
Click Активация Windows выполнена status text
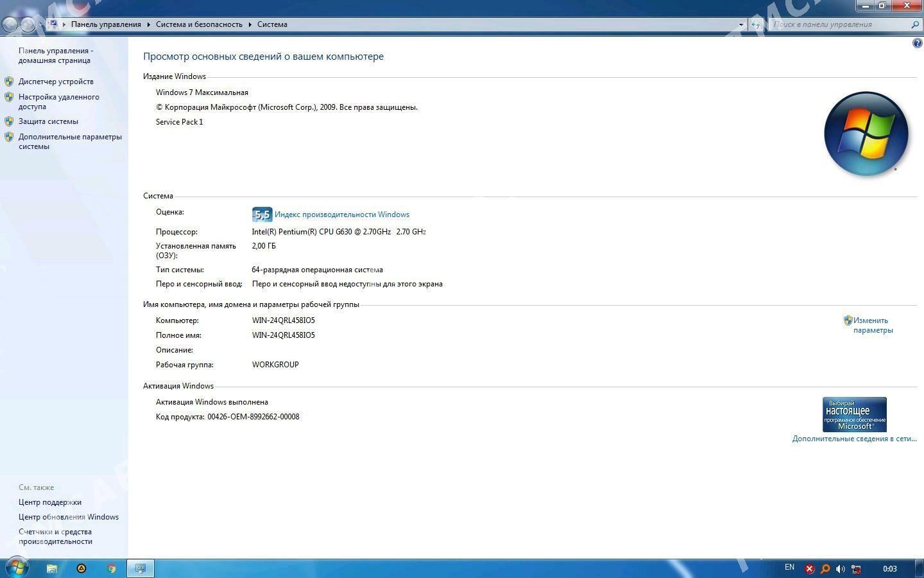212,402
